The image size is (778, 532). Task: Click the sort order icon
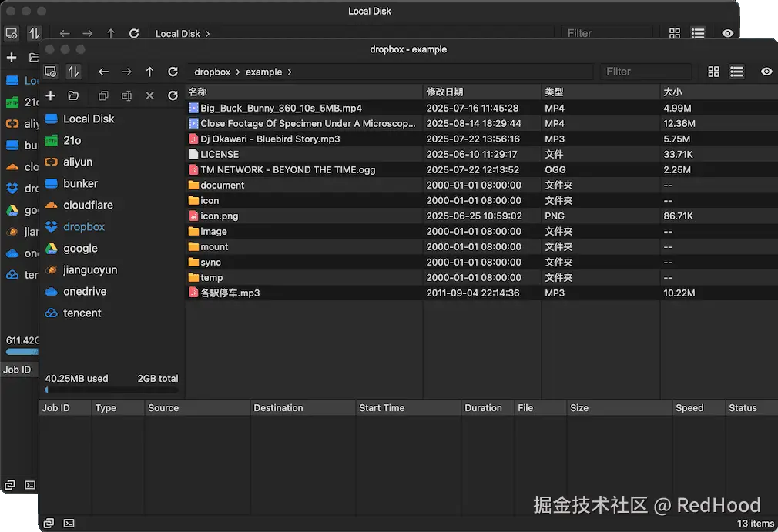(72, 71)
